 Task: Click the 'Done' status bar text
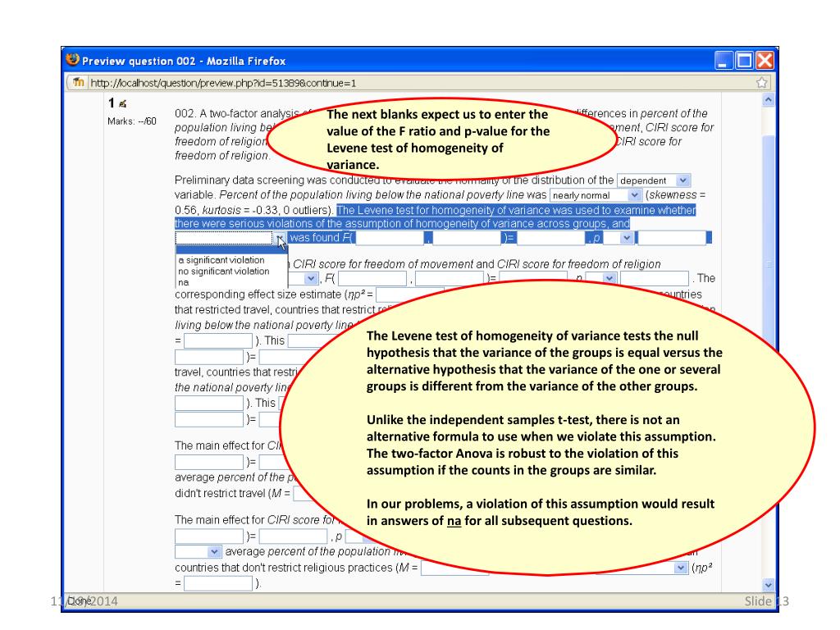(x=80, y=601)
